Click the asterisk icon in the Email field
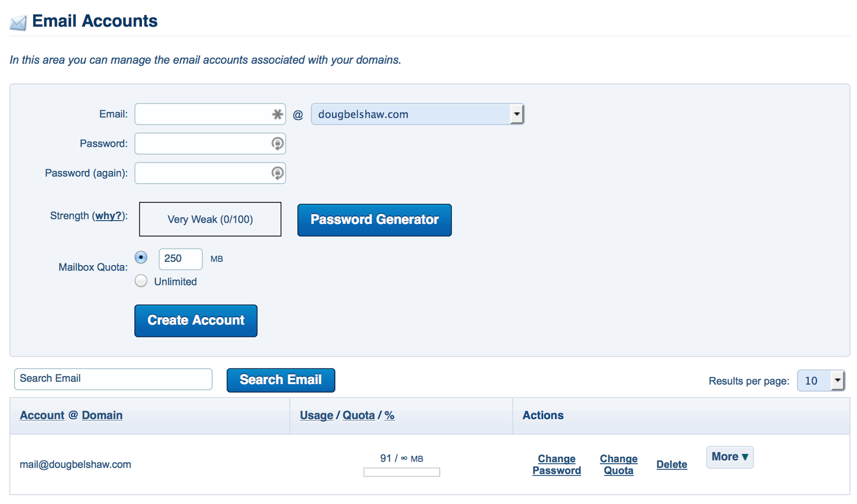Screen dimensions: 857x504 pos(276,114)
